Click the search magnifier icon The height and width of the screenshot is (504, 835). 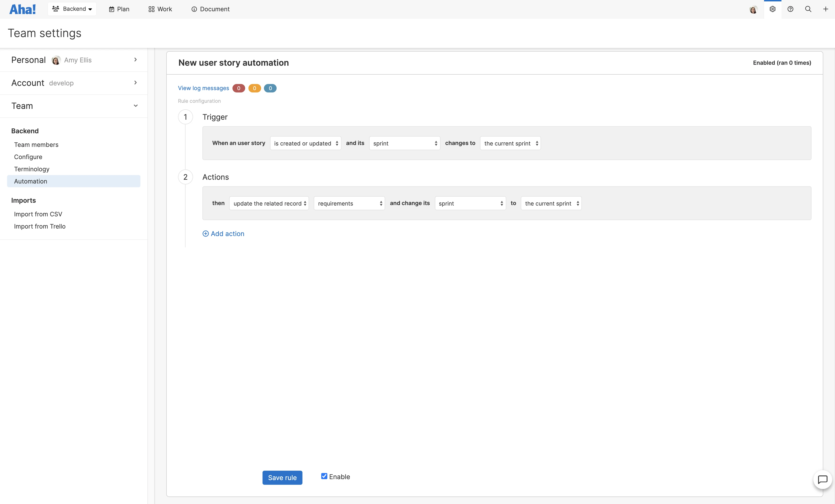point(808,9)
